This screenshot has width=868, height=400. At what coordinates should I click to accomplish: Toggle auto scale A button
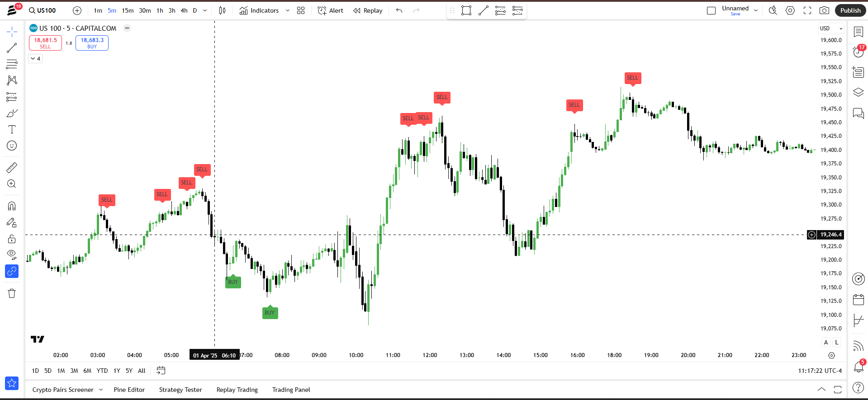click(826, 342)
